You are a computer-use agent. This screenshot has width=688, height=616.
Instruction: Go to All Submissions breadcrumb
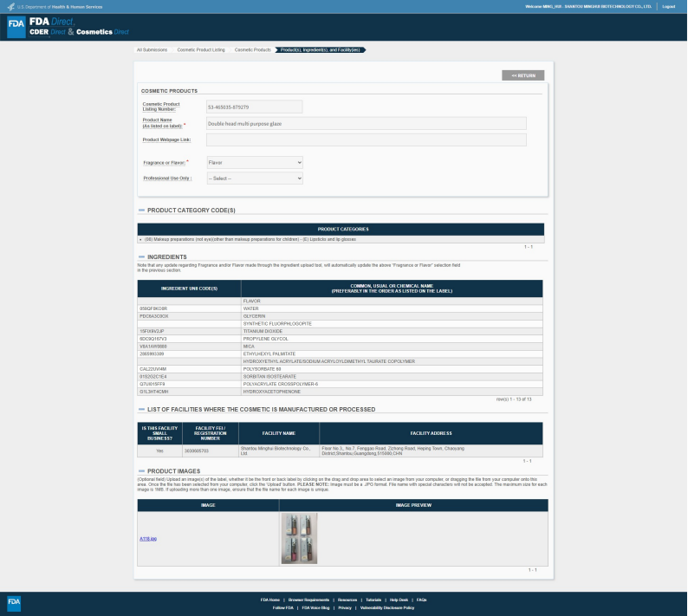[x=152, y=49]
